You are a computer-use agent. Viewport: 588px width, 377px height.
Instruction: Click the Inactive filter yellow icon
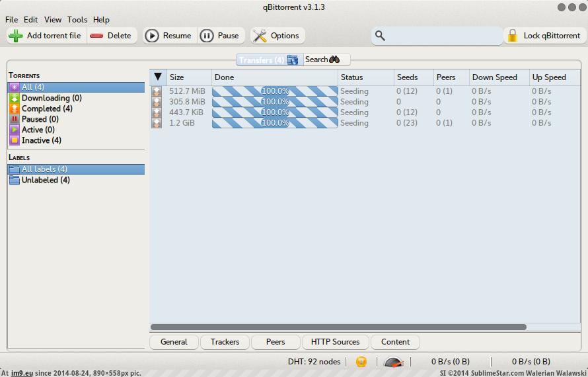(15, 140)
